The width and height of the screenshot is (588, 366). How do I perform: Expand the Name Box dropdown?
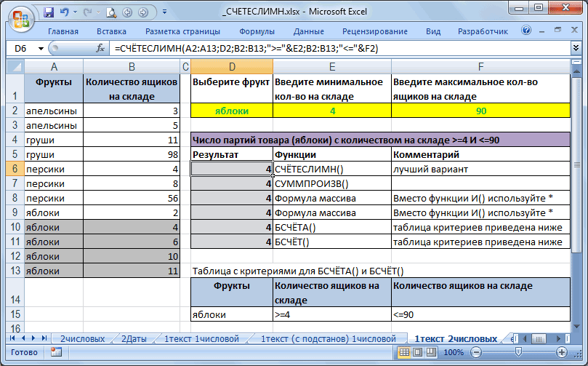click(41, 49)
